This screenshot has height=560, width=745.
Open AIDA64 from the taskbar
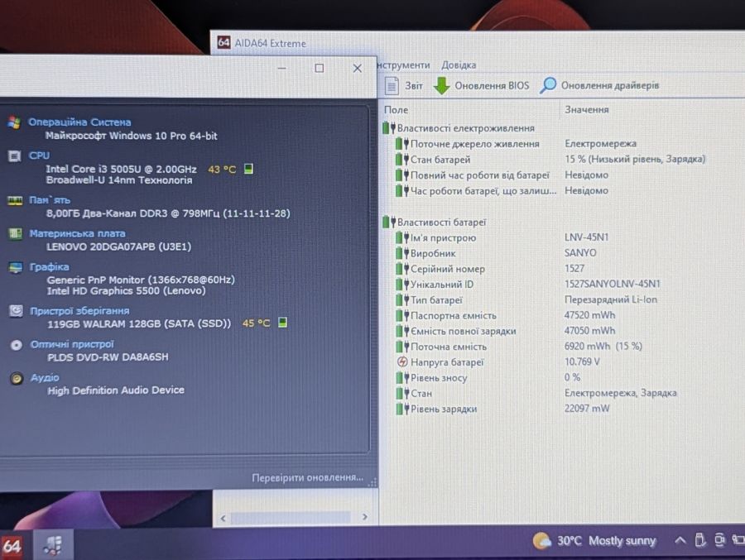(12, 546)
